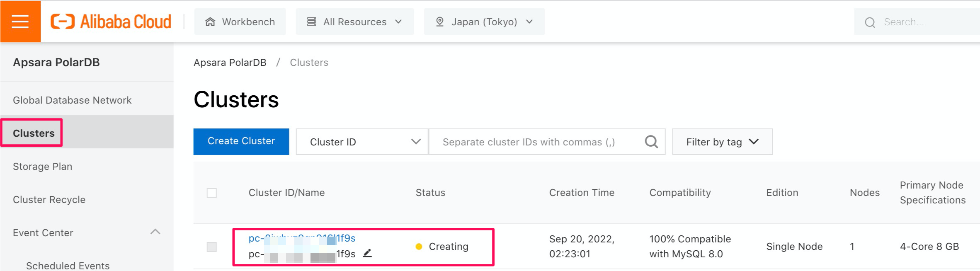Click the cluster IDs search input field
This screenshot has height=271, width=980.
(535, 142)
